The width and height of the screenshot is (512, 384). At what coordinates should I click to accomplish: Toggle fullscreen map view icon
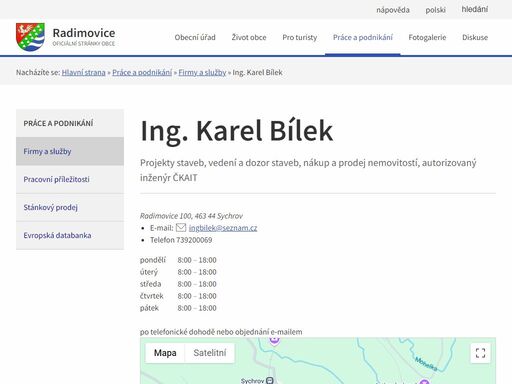(x=480, y=353)
